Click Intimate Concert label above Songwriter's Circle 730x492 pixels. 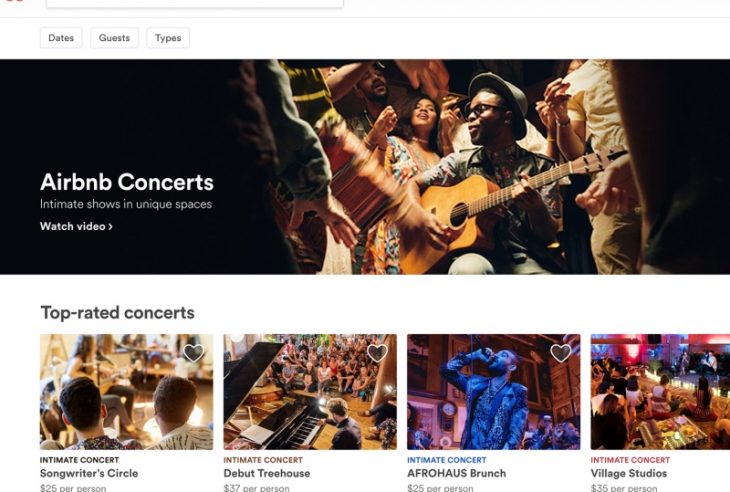pyautogui.click(x=79, y=460)
